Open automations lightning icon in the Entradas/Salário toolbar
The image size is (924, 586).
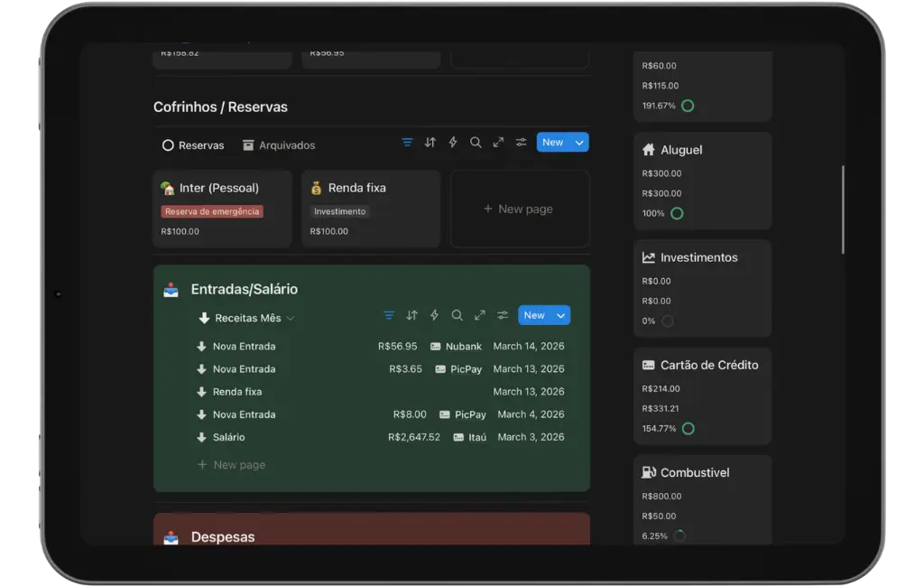tap(434, 315)
